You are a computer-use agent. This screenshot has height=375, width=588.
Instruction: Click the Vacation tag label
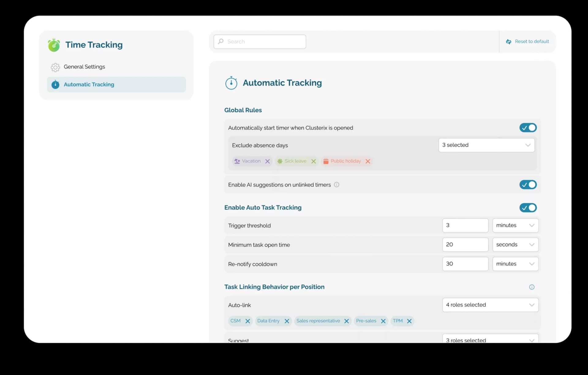click(x=251, y=161)
